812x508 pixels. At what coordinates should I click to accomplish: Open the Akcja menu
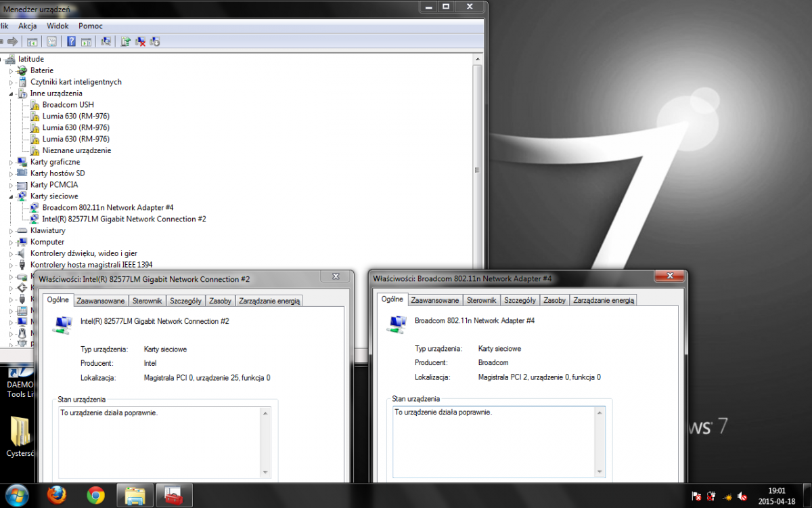(x=28, y=26)
